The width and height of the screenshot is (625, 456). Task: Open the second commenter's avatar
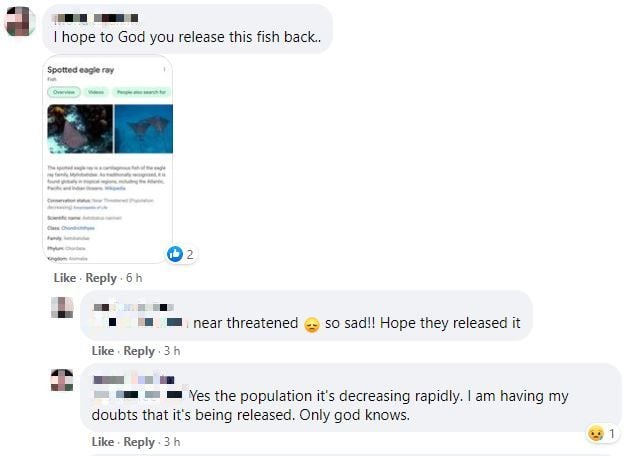pos(62,307)
